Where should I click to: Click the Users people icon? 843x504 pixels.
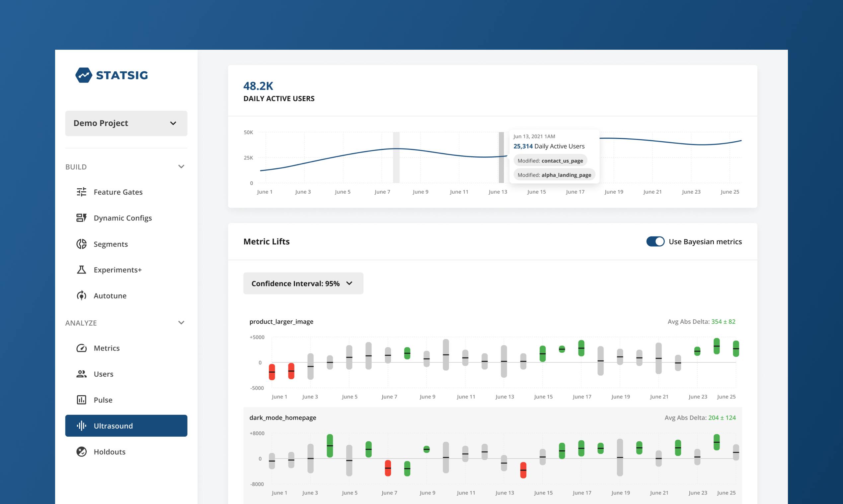[x=81, y=374]
